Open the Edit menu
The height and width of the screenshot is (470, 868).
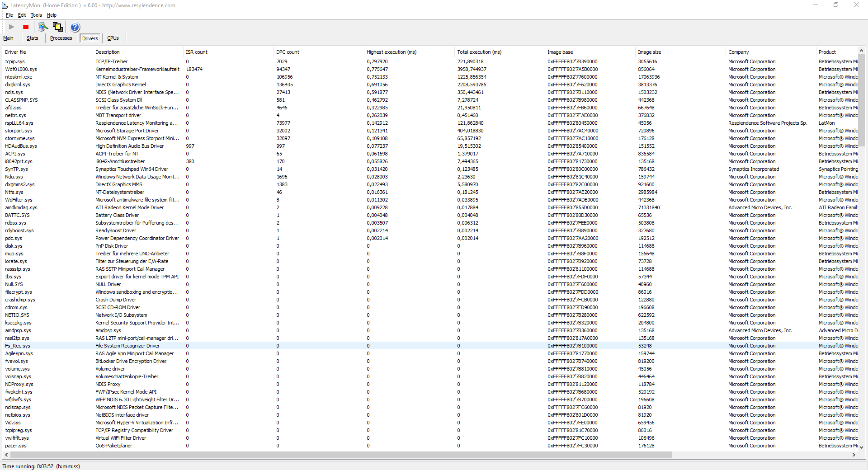point(22,15)
